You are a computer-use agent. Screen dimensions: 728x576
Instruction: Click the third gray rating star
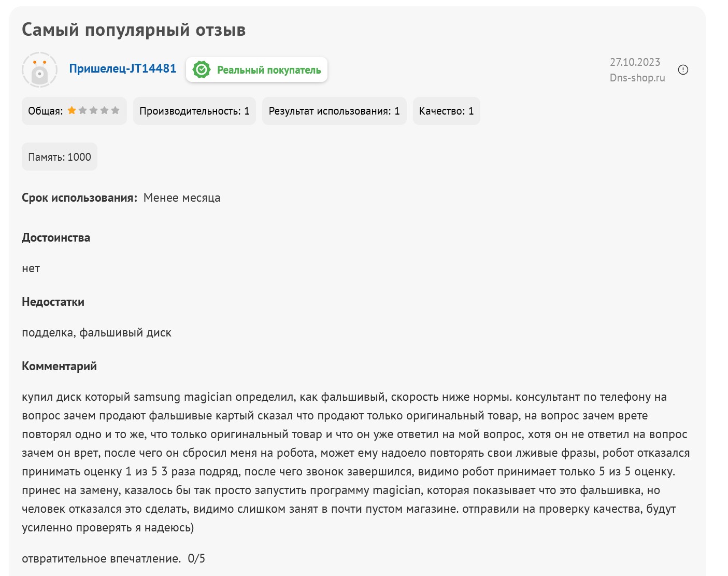pos(94,110)
